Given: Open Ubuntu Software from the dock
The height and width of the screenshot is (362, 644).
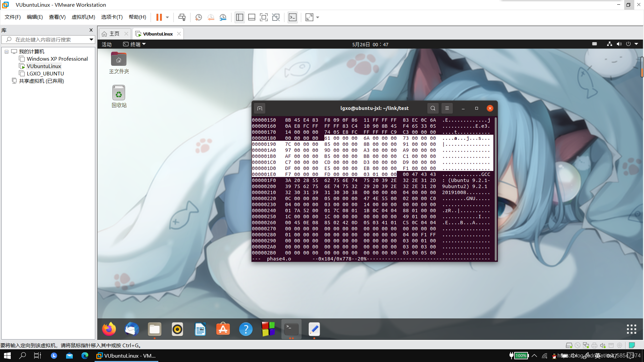Looking at the screenshot, I should (x=223, y=329).
